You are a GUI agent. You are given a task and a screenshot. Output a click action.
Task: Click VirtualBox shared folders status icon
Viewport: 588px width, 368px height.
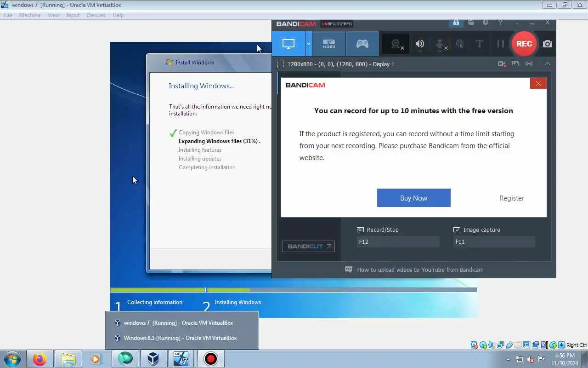tap(518, 345)
